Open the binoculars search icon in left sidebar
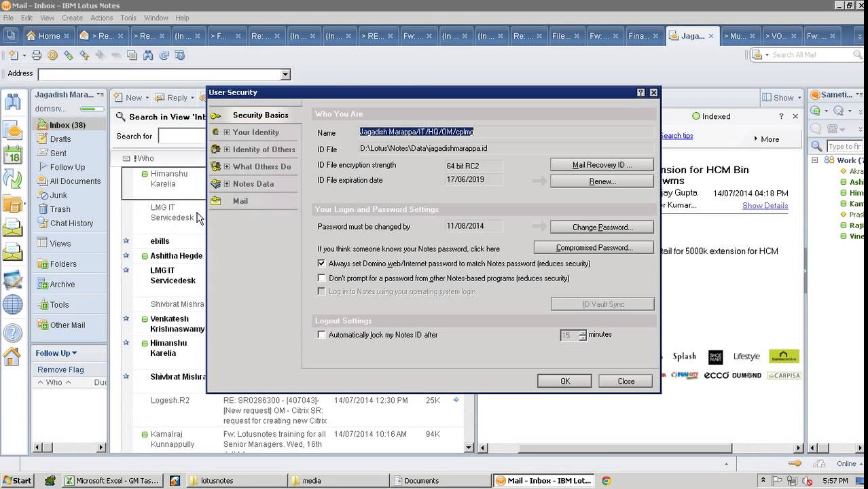Viewport: 868px width, 489px height. (x=12, y=102)
